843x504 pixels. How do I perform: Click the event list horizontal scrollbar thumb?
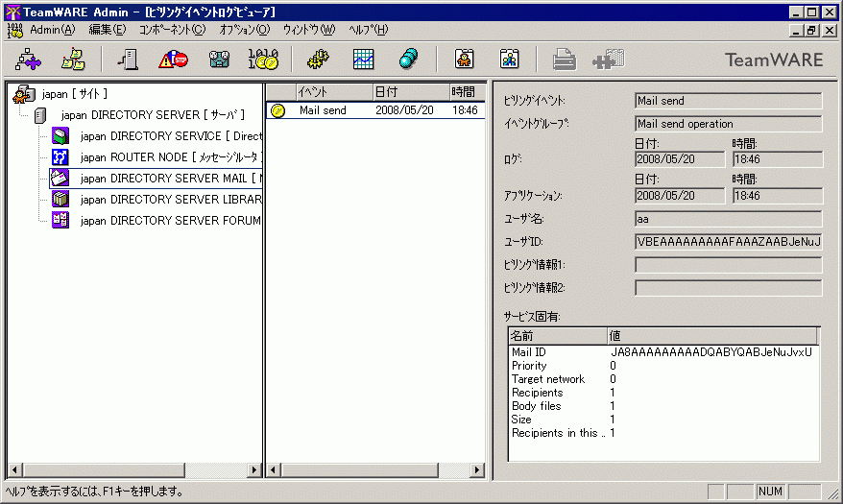(x=359, y=470)
